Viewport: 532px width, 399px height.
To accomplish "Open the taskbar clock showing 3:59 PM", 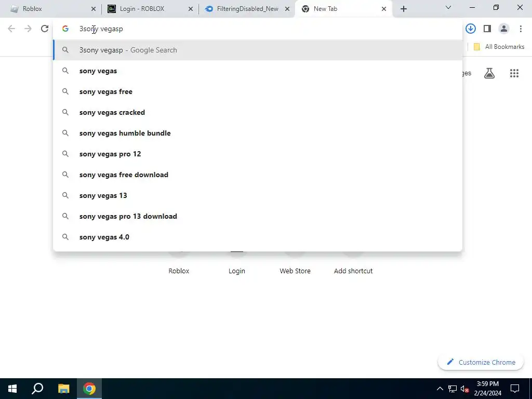I will [487, 389].
